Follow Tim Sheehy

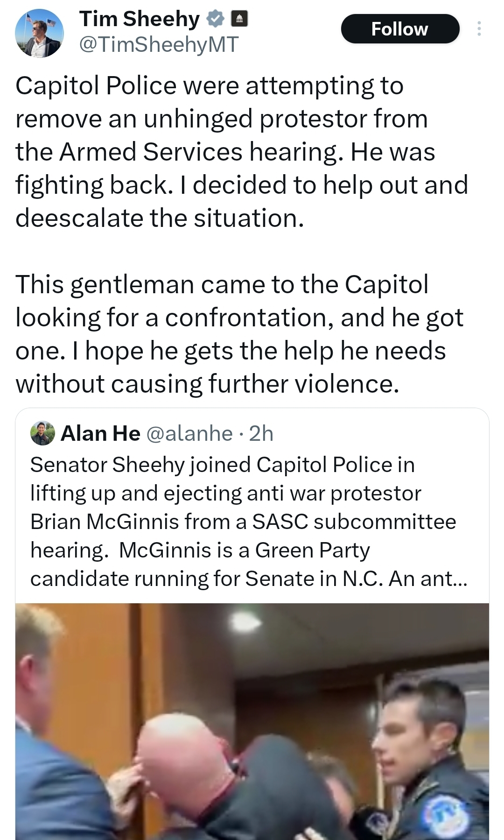click(400, 29)
